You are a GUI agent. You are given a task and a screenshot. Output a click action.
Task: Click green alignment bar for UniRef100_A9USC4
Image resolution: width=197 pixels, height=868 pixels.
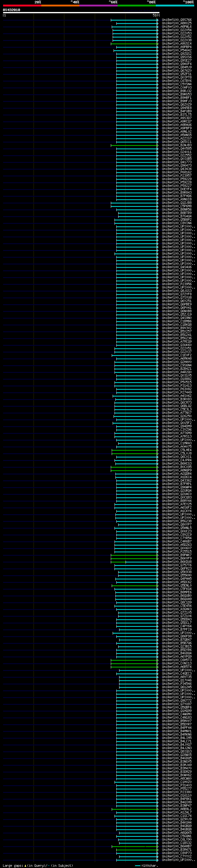(x=135, y=44)
